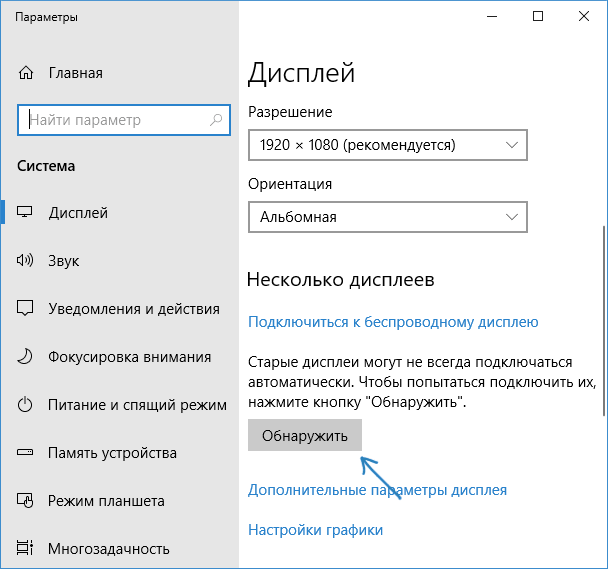Click the Display monitor icon
This screenshot has width=608, height=569.
25,212
